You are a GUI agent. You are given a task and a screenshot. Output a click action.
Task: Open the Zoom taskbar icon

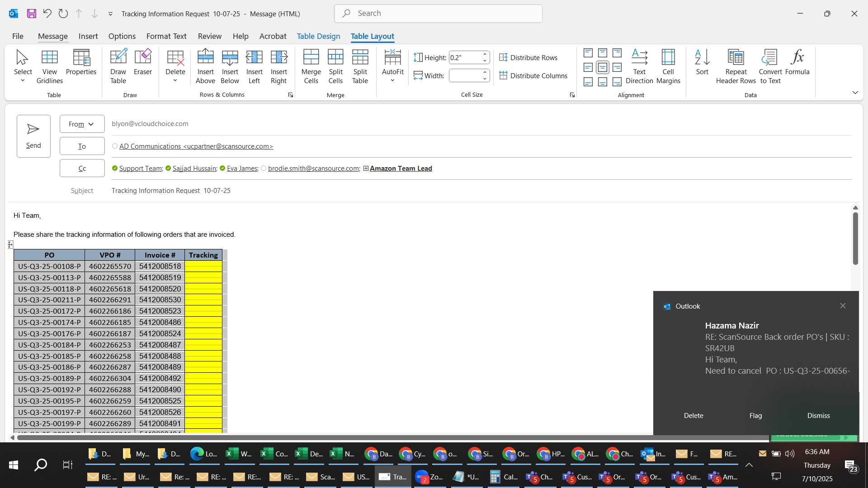pos(429,477)
